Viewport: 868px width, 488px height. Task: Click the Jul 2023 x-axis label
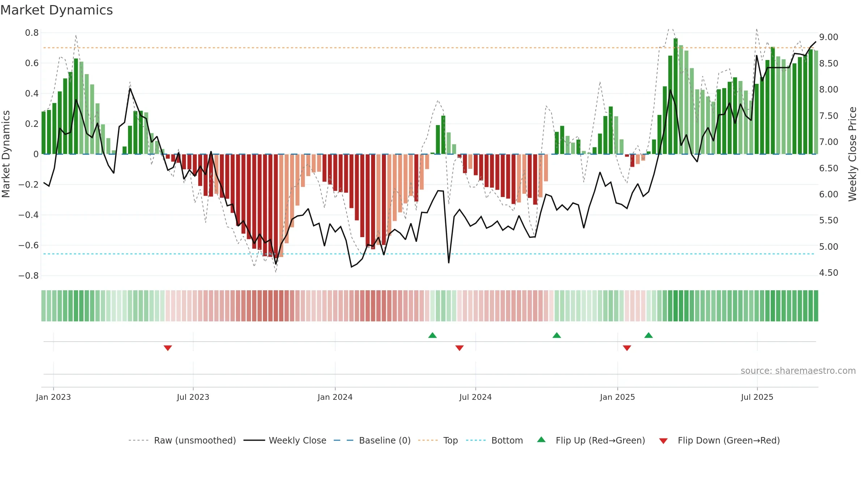click(x=193, y=397)
